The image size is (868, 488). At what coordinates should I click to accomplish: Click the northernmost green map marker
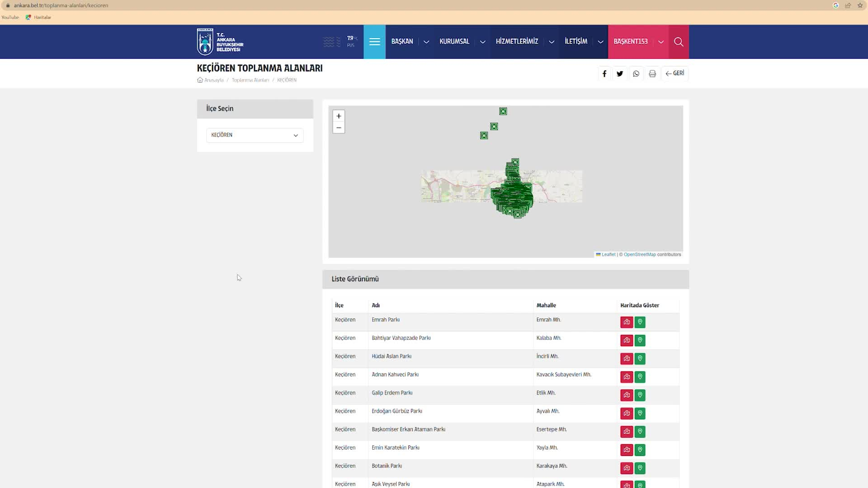click(x=503, y=111)
